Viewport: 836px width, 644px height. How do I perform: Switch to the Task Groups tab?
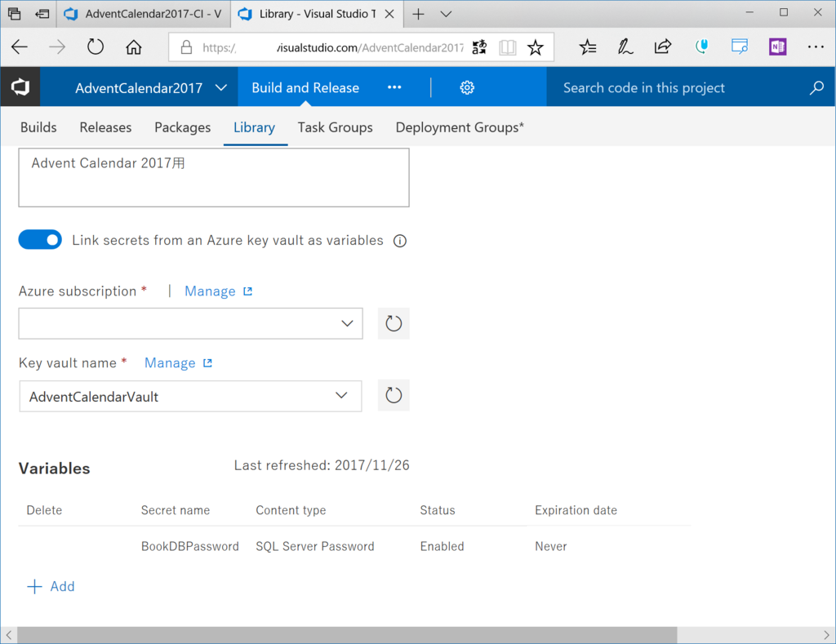[336, 127]
